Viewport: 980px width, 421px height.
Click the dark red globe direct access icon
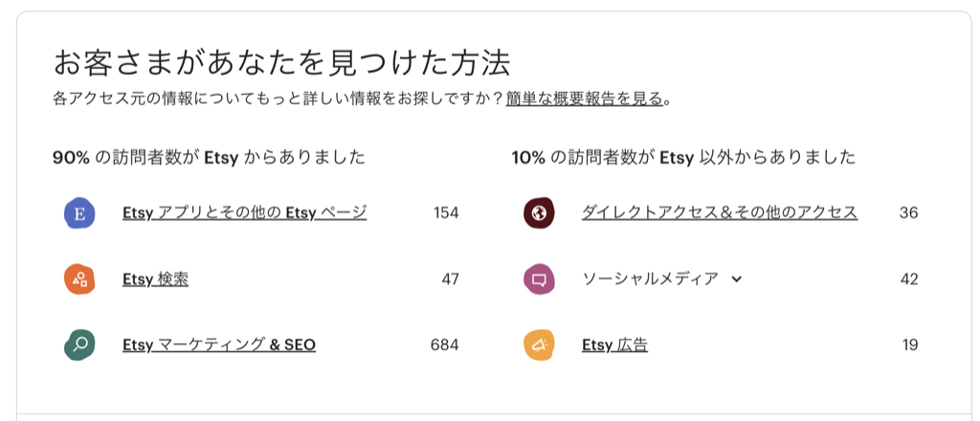pyautogui.click(x=539, y=213)
